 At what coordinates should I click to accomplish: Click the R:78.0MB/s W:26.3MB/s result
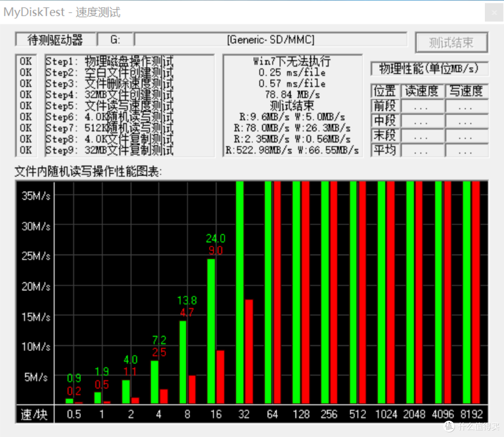pos(292,128)
